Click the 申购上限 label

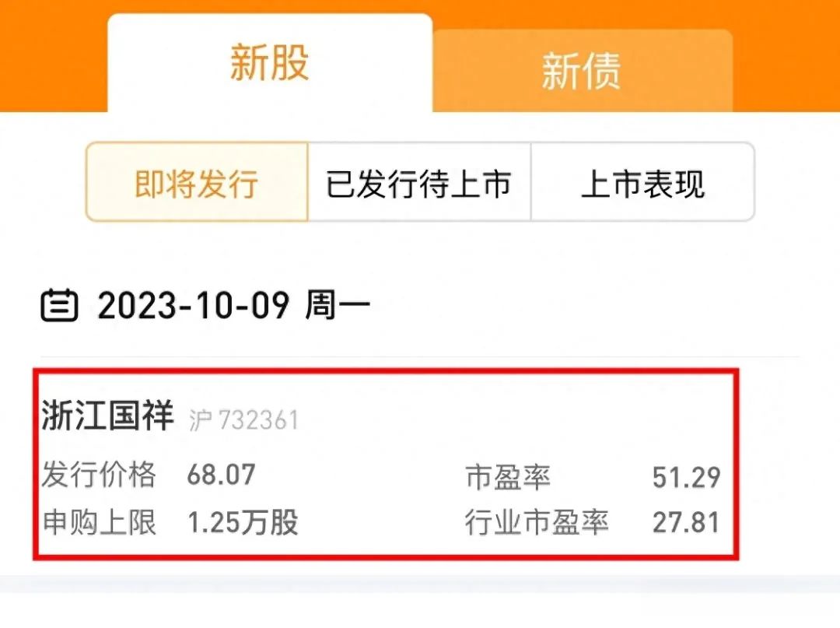[99, 522]
